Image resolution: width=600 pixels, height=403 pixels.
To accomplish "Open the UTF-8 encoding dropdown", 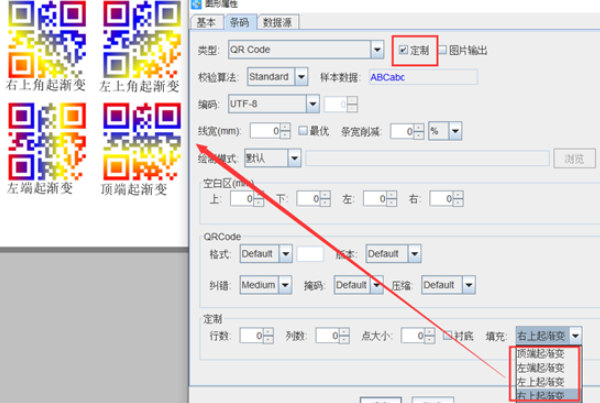I will click(x=311, y=103).
